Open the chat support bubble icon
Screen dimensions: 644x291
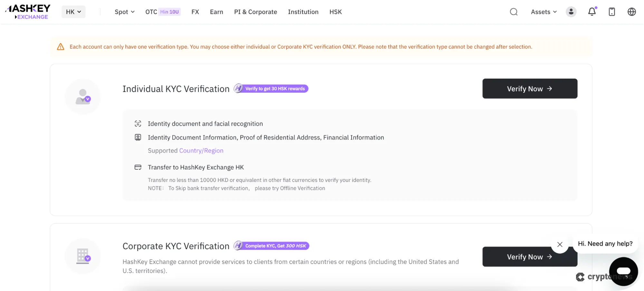pos(623,271)
